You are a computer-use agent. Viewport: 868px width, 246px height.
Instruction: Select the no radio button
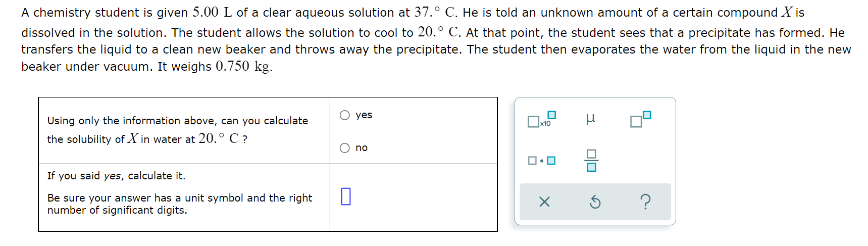click(x=345, y=148)
